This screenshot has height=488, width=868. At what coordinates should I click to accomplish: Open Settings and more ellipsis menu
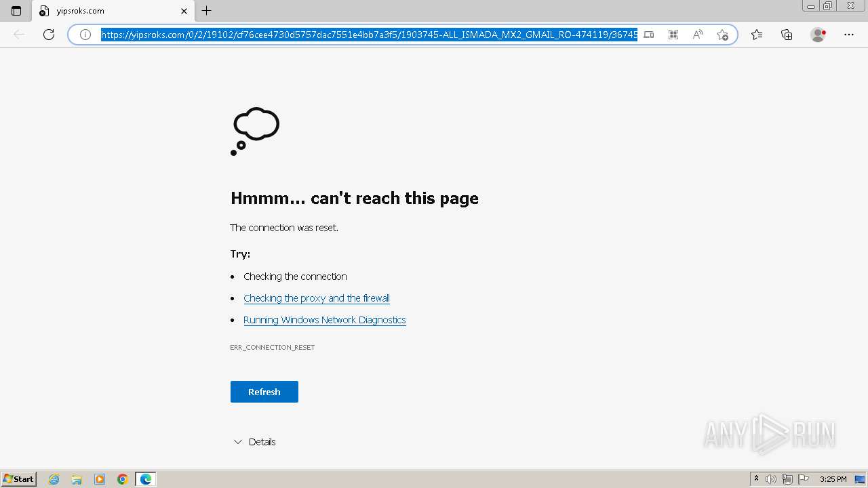pos(849,35)
